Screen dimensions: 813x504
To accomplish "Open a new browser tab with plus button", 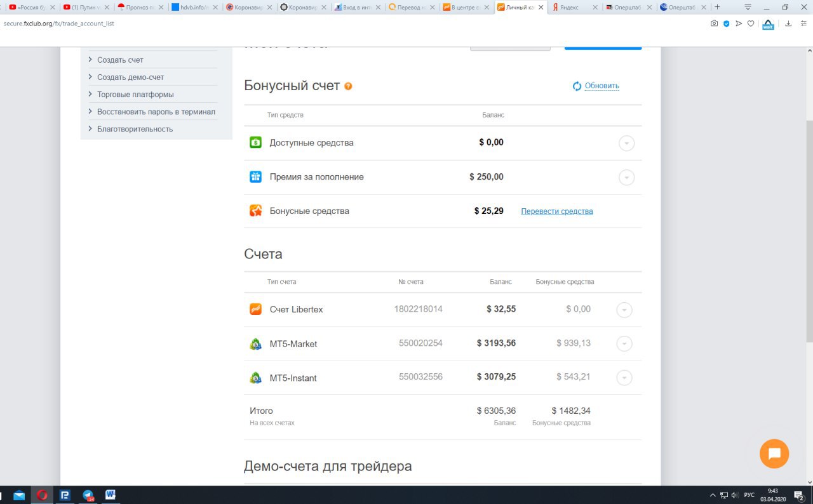I will [718, 7].
